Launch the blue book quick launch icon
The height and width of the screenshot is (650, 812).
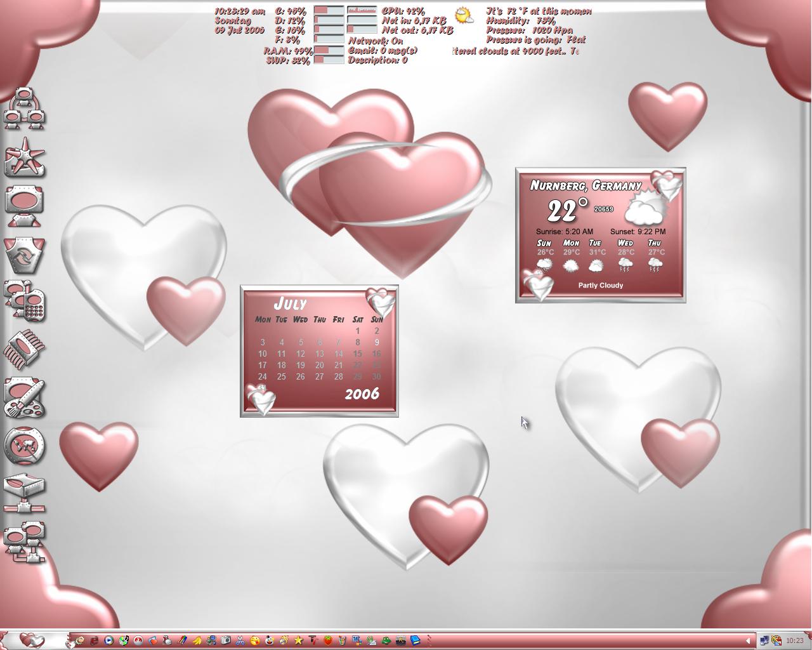click(416, 641)
